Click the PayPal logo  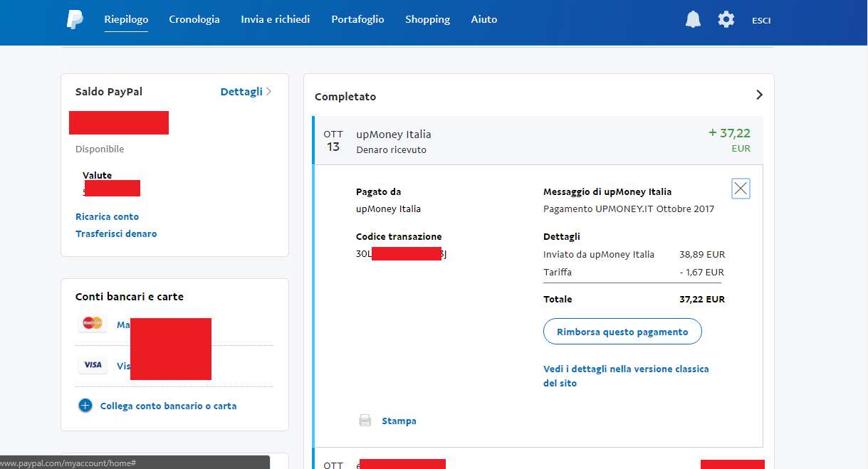click(x=75, y=20)
